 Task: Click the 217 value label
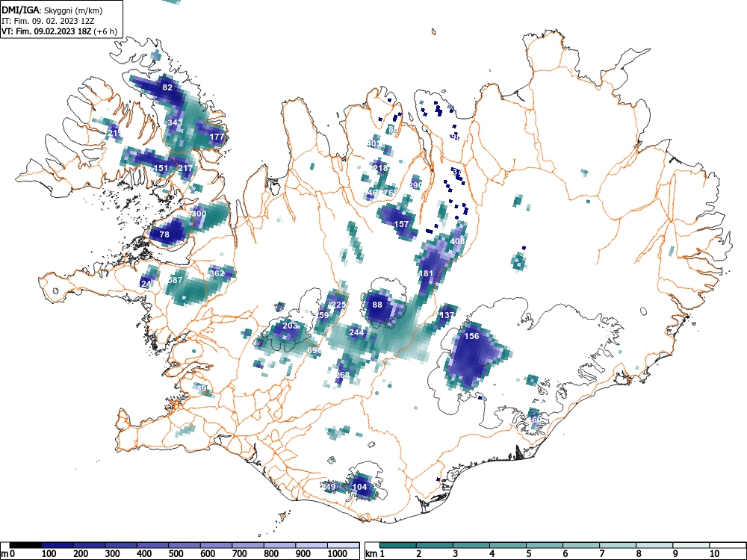click(x=185, y=168)
